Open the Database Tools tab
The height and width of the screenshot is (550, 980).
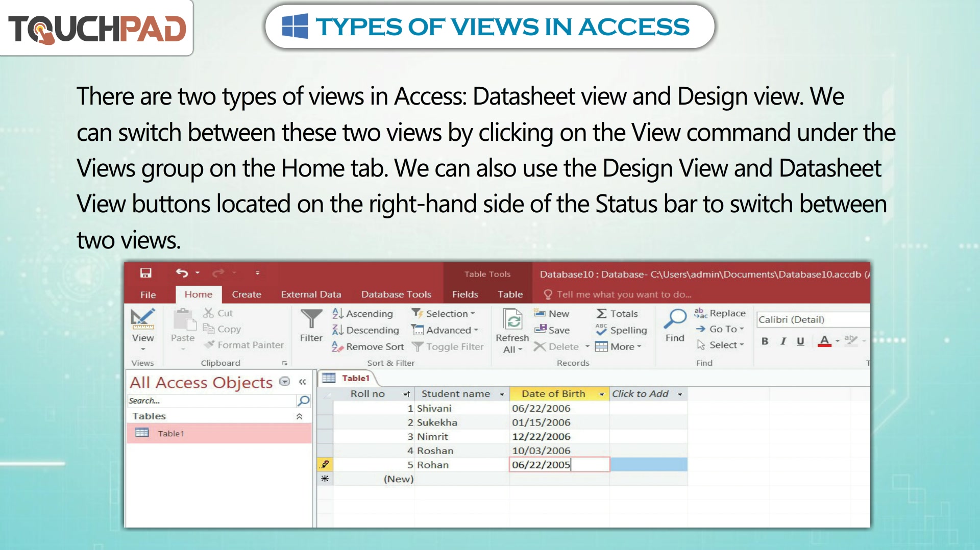pos(396,294)
